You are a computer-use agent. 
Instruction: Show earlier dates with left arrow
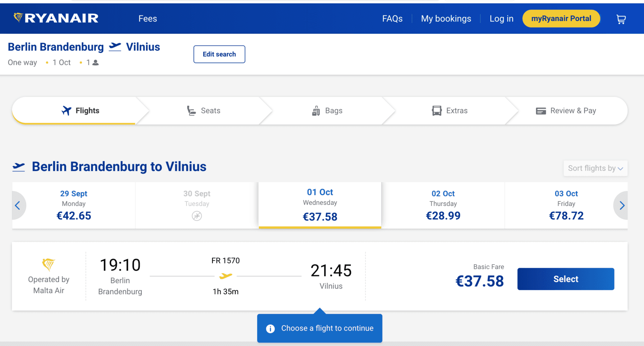(18, 206)
